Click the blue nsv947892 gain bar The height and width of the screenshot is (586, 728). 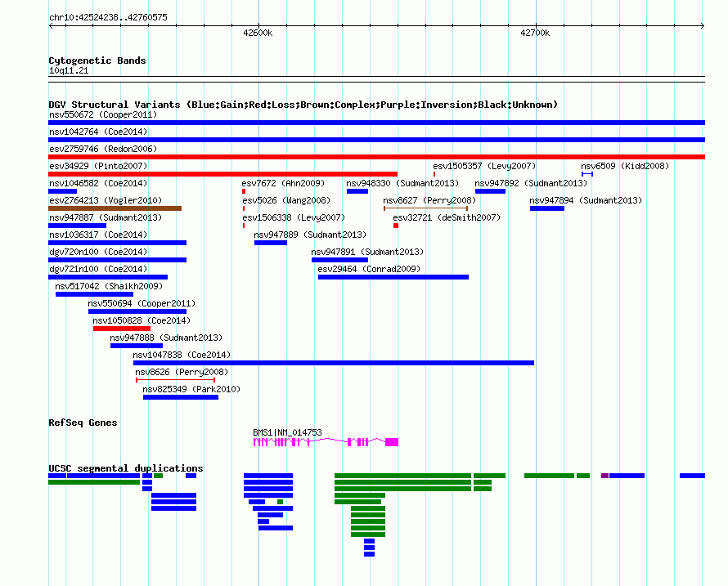point(490,191)
